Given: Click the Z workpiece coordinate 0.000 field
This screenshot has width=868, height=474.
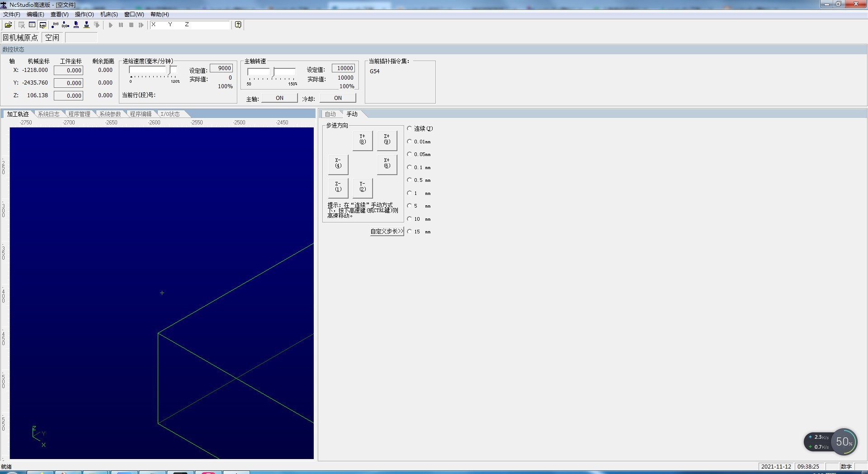Looking at the screenshot, I should pyautogui.click(x=69, y=95).
